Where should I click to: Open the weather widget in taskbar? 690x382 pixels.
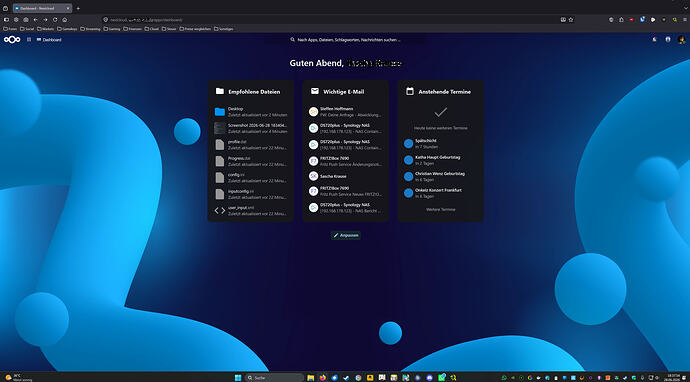tap(18, 378)
